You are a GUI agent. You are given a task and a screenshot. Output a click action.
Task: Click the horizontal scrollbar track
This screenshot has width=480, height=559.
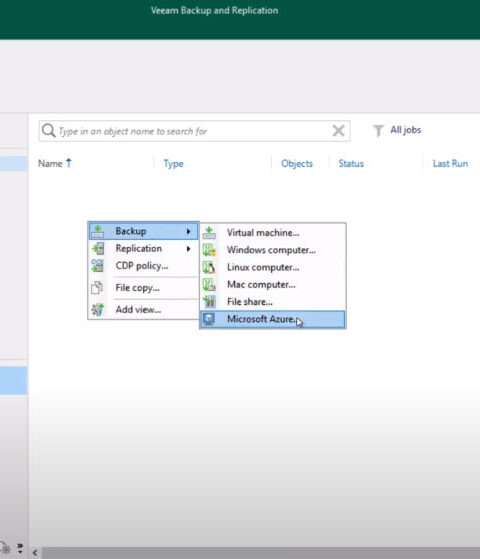coord(260,553)
